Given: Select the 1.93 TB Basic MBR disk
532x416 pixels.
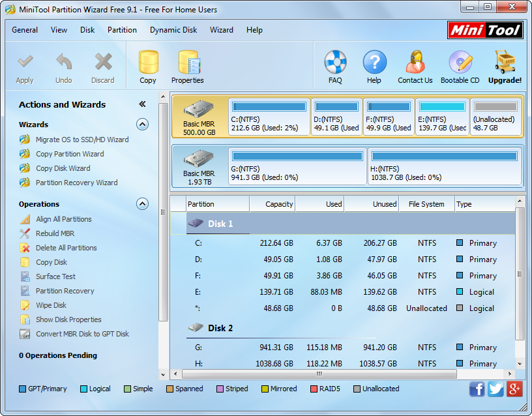Looking at the screenshot, I should coord(199,166).
